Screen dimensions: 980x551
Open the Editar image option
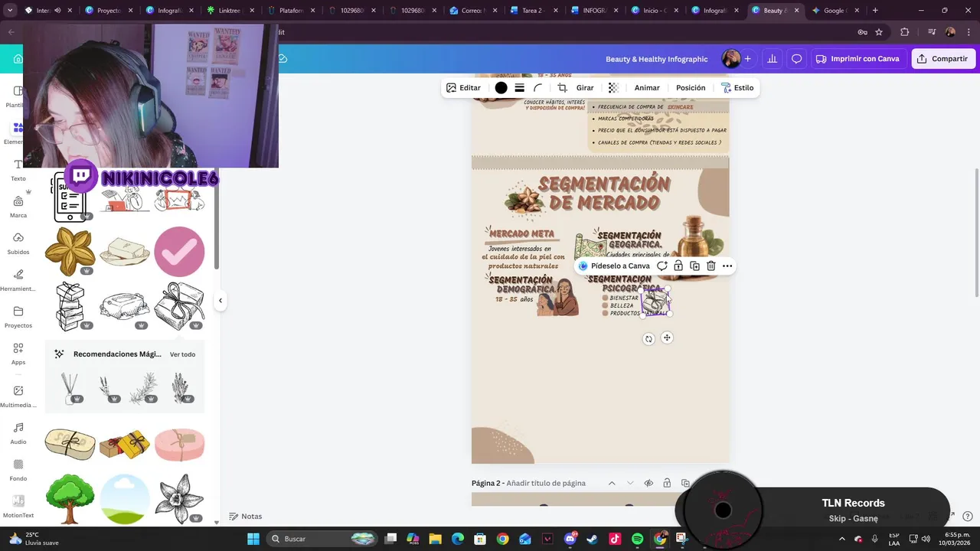click(463, 88)
